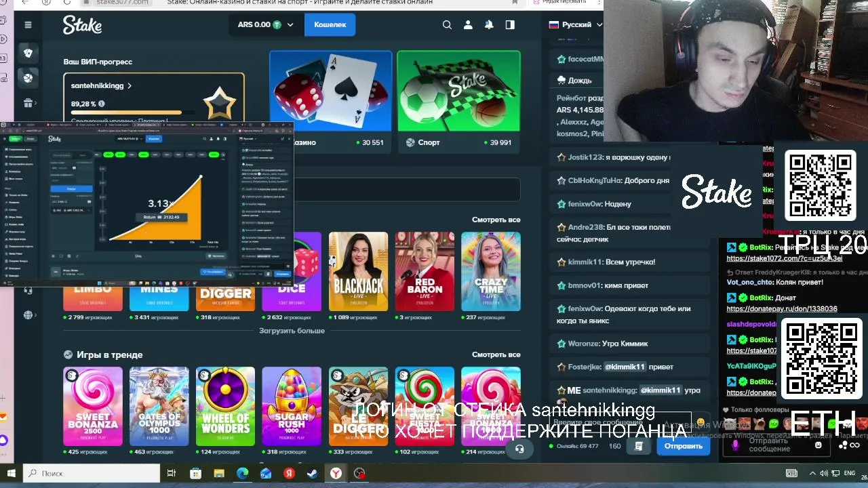Image resolution: width=868 pixels, height=488 pixels.
Task: Open emoji picker in Stake chat
Action: click(701, 422)
